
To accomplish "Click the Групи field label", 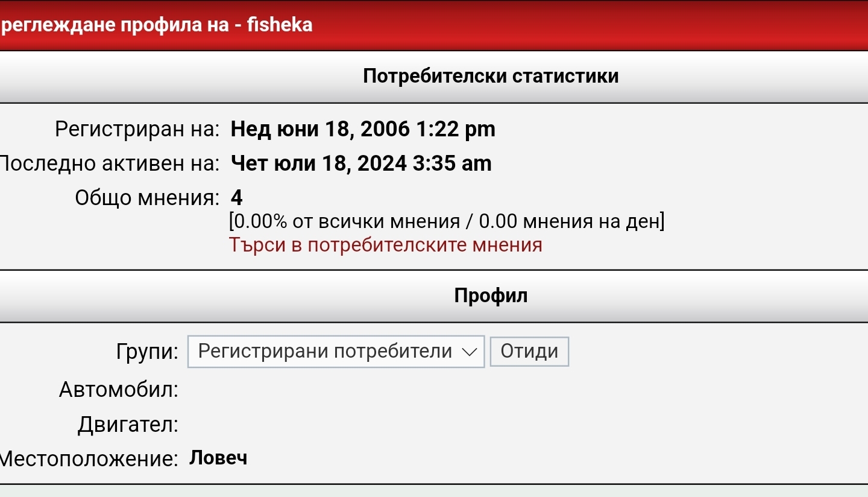I will (x=148, y=352).
